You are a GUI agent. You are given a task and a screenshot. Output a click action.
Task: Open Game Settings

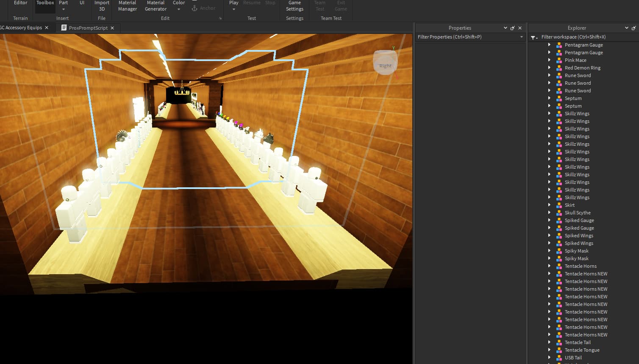[x=294, y=6]
